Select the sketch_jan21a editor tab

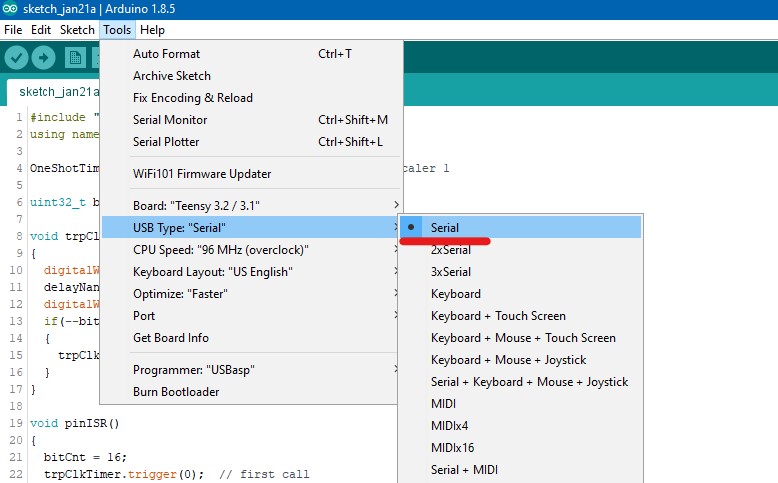[58, 92]
